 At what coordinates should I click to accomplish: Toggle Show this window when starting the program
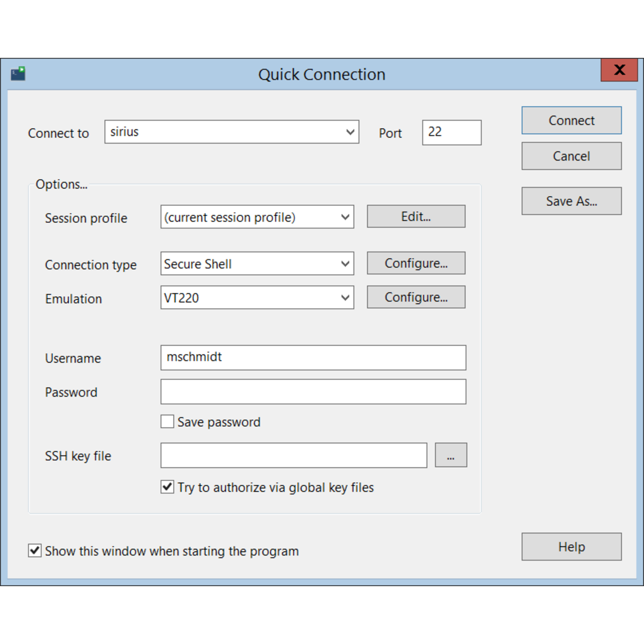point(35,550)
